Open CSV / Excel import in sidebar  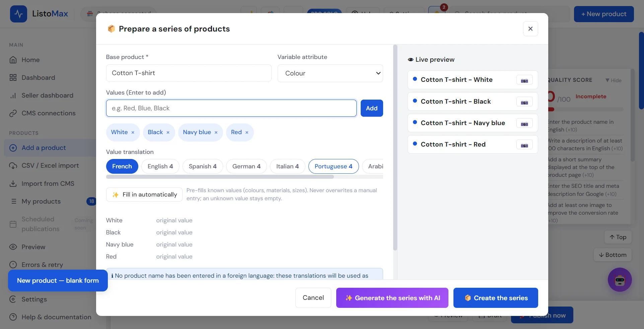(50, 166)
